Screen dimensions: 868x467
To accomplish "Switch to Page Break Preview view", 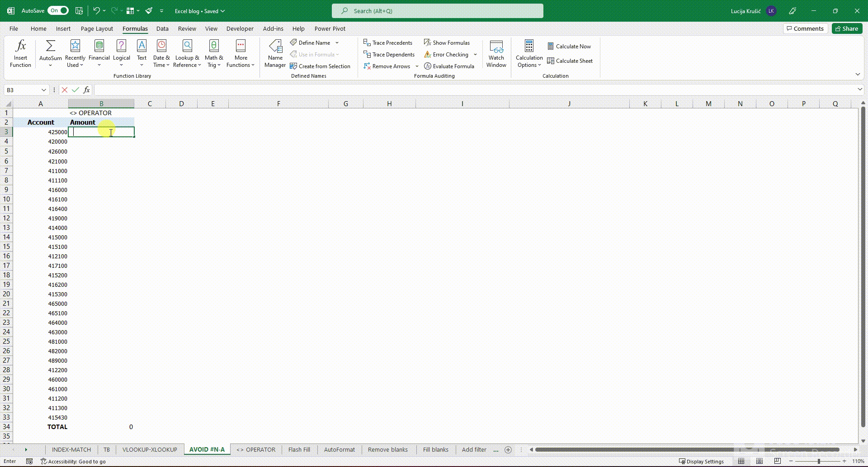I will tap(777, 461).
